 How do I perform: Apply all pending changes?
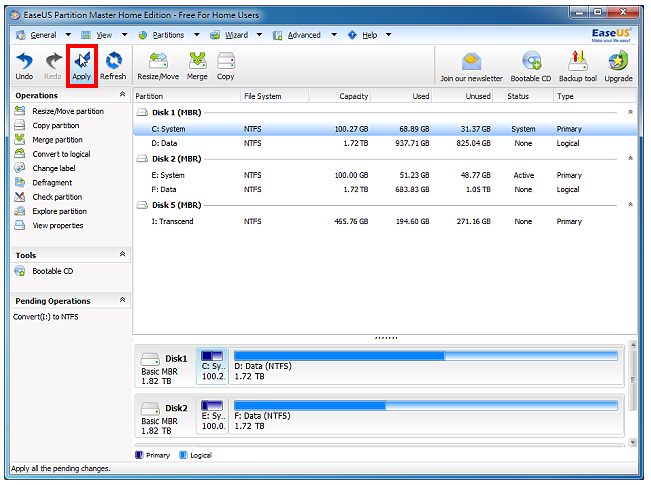81,66
